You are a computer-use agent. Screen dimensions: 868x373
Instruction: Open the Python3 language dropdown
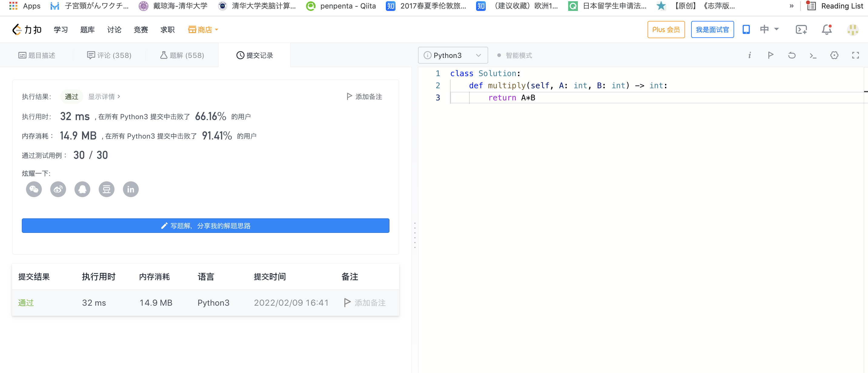(453, 55)
